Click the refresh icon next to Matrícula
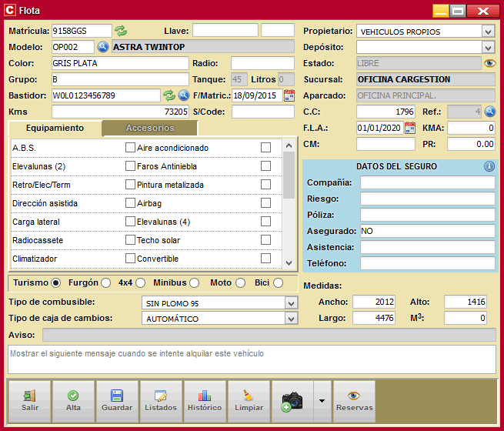The height and width of the screenshot is (431, 504). [x=121, y=31]
